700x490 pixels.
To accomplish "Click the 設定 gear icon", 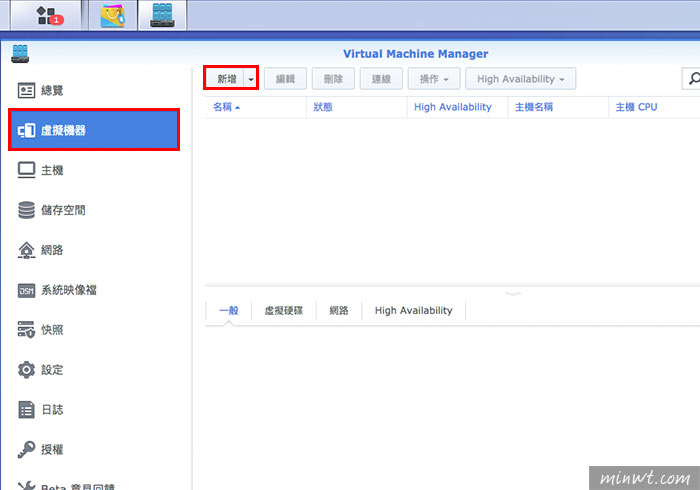I will click(26, 370).
